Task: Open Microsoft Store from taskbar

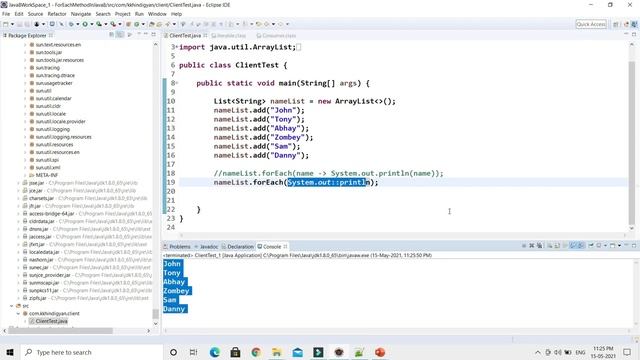Action: point(236,352)
